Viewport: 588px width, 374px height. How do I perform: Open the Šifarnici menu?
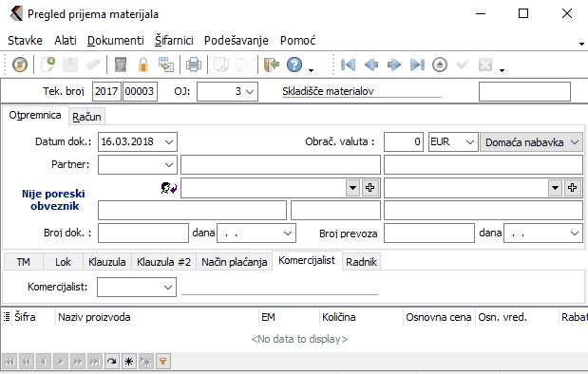174,41
